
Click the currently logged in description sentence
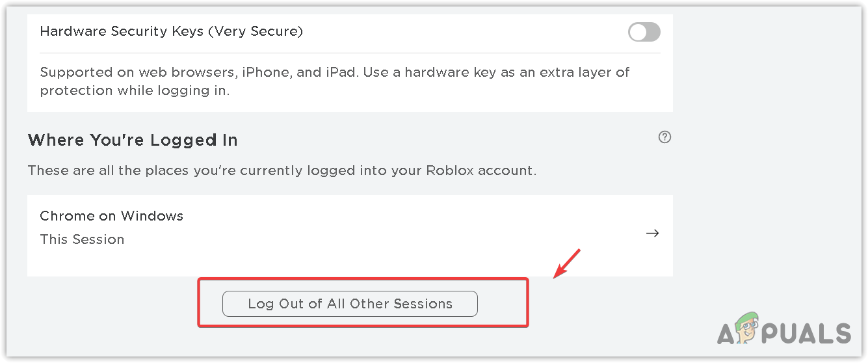pos(282,171)
